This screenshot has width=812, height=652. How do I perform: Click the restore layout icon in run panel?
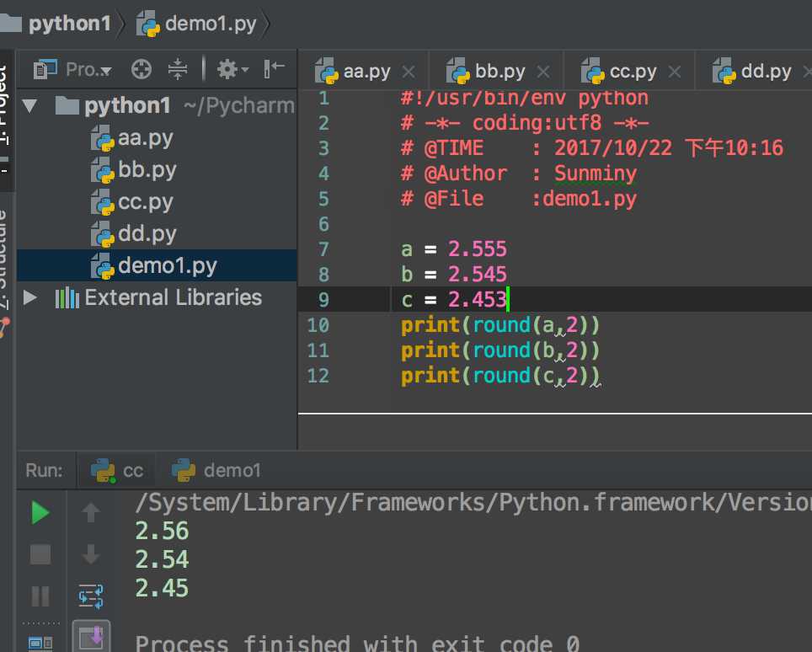pos(40,644)
